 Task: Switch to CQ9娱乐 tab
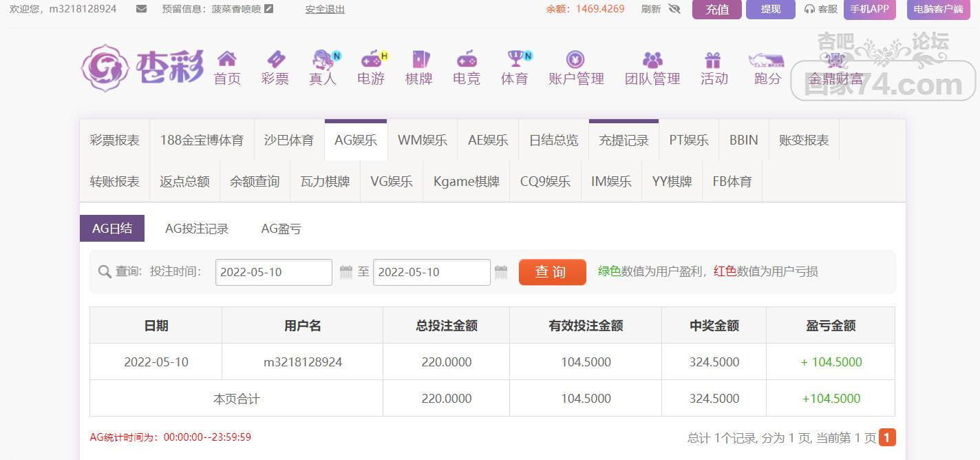[545, 182]
